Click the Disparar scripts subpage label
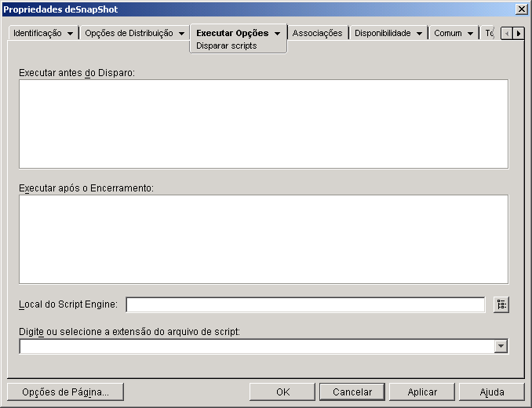This screenshot has width=532, height=408. click(226, 46)
